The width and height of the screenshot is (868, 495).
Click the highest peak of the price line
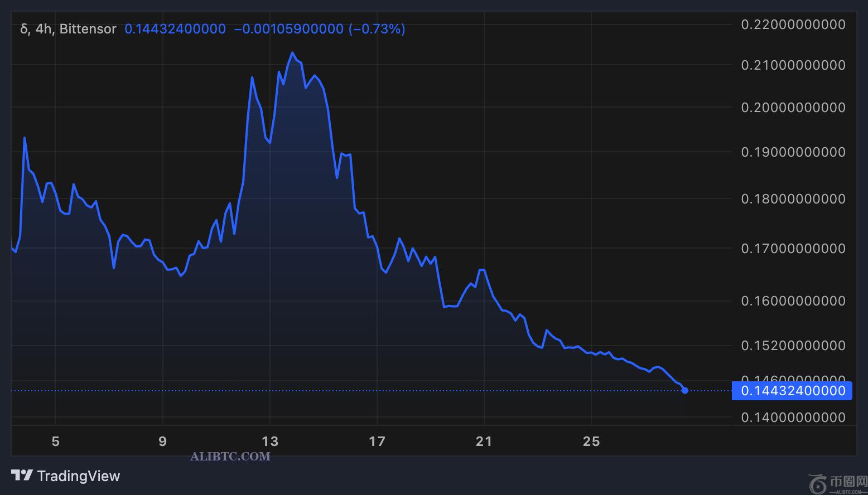pos(292,53)
